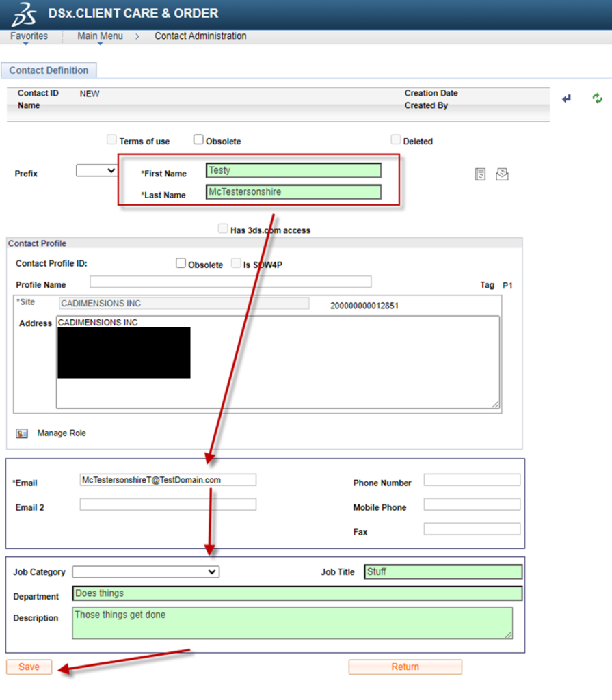Click the Created By label
Viewport: 612px width, 700px height.
(x=426, y=105)
